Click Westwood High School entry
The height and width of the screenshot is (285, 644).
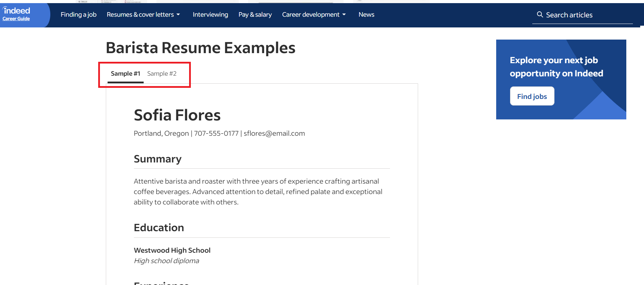(172, 250)
